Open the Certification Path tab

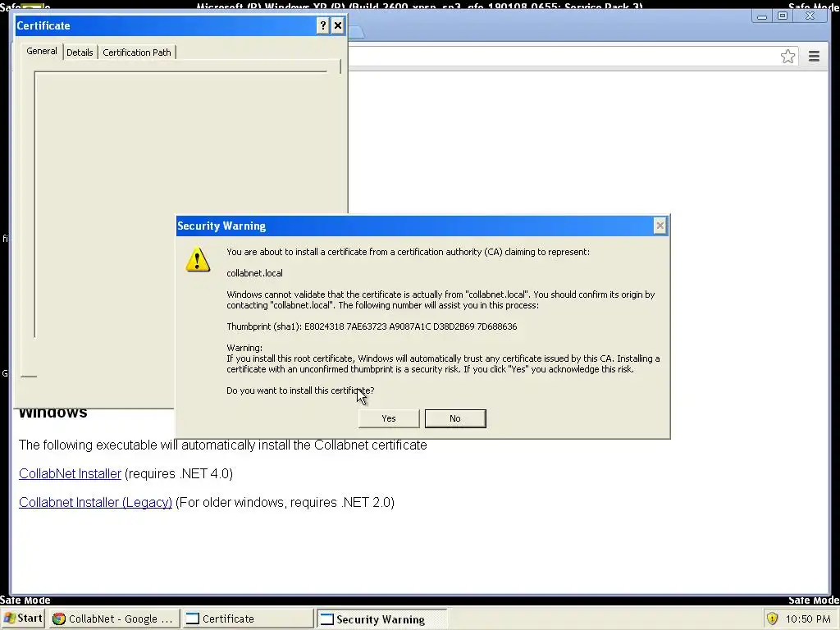click(137, 52)
